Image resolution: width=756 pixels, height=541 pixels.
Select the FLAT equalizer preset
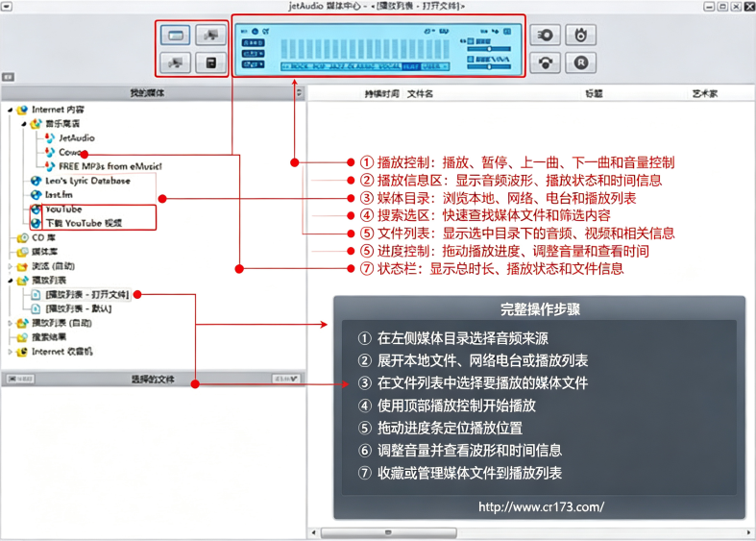[x=411, y=66]
